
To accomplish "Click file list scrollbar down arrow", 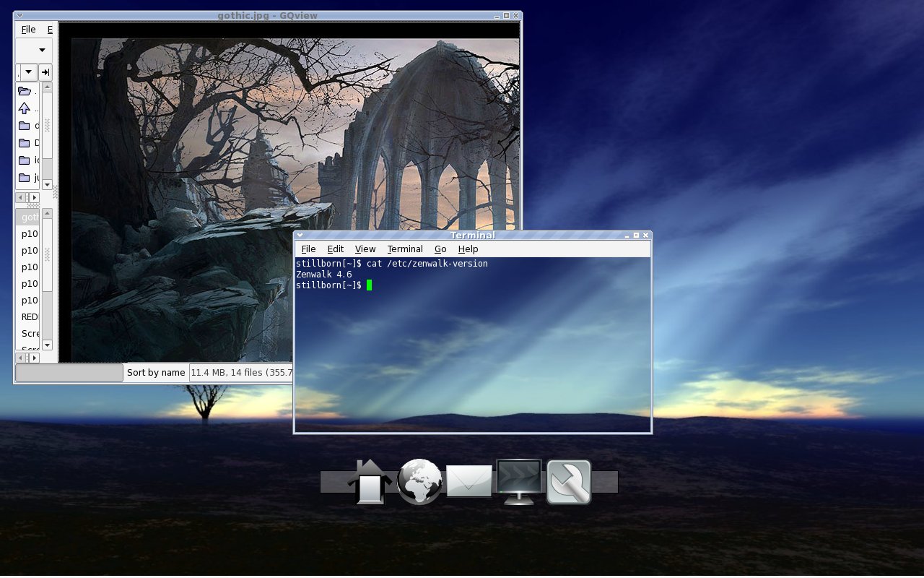I will pyautogui.click(x=47, y=345).
